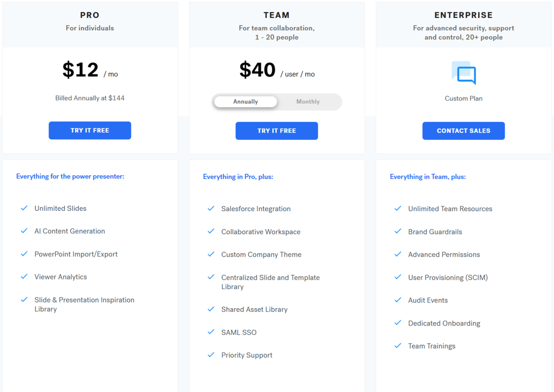Start the Team plan free trial
Image resolution: width=554 pixels, height=392 pixels.
coord(277,131)
